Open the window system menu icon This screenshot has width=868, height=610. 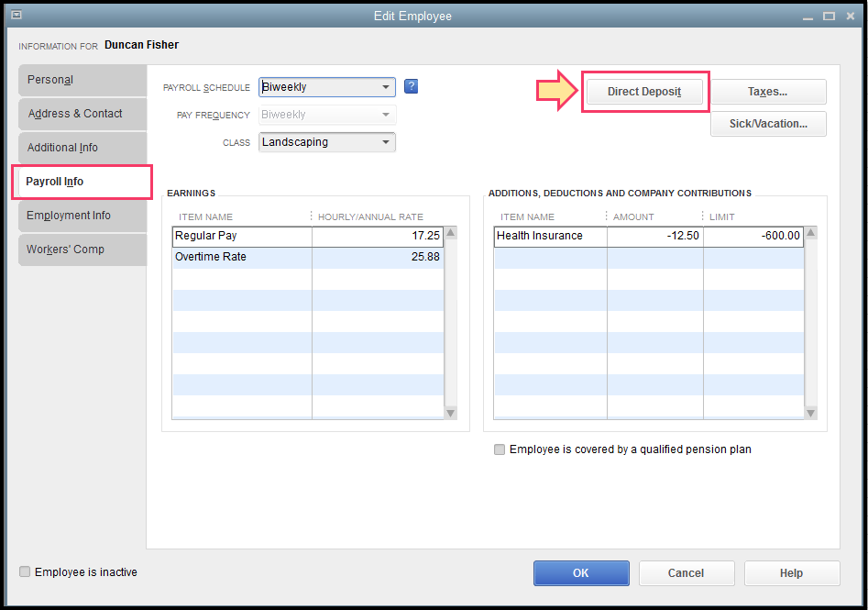[x=16, y=15]
